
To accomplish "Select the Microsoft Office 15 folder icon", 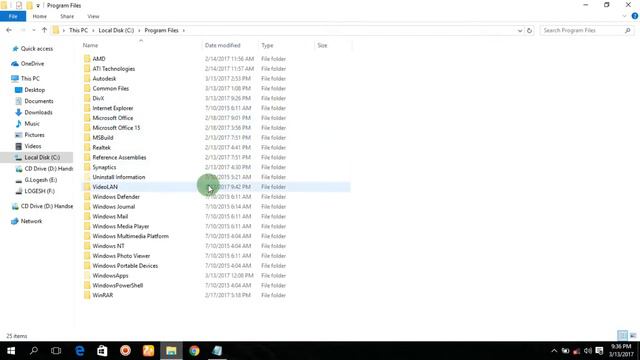I will [x=87, y=128].
